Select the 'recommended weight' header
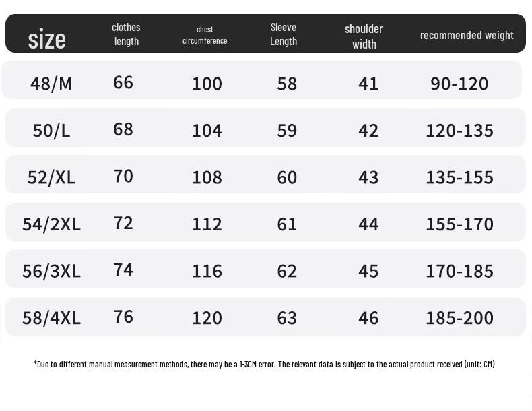Screen dimensions: 532x411 pos(467,35)
